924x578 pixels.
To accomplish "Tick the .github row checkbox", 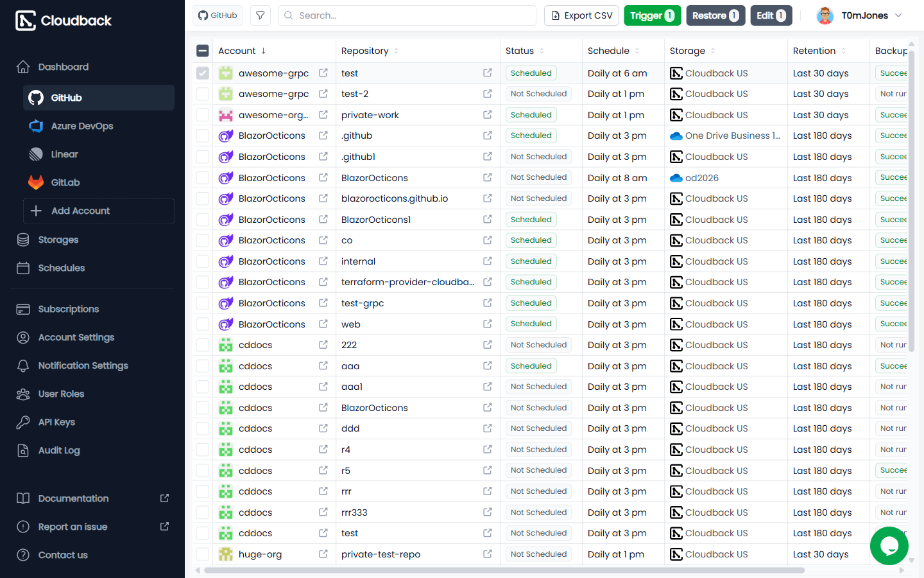I will tap(203, 136).
